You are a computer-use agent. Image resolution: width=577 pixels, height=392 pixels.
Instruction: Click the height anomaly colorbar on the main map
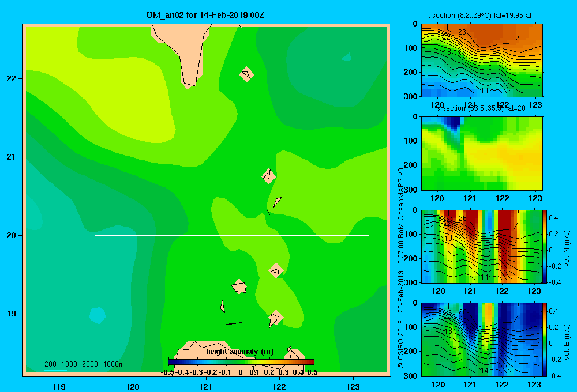(241, 362)
